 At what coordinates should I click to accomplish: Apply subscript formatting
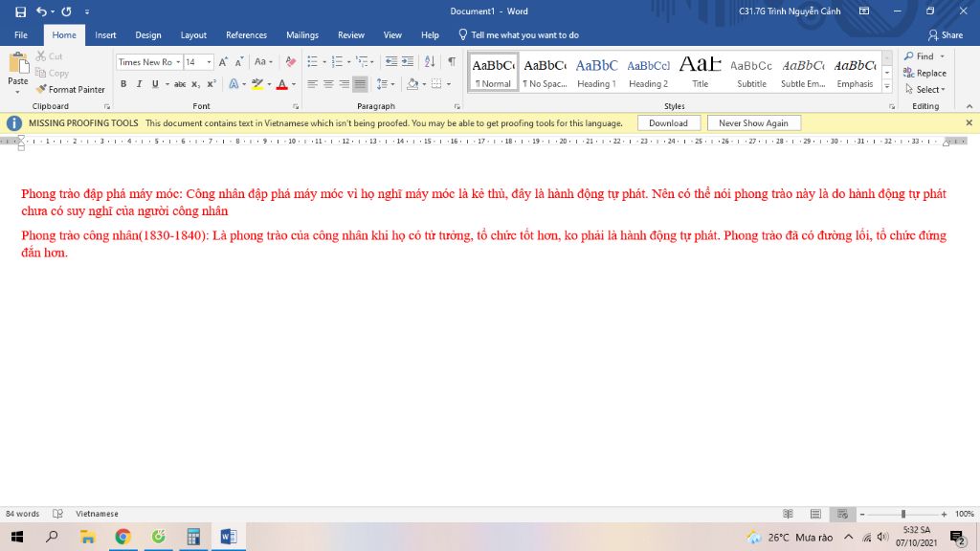pyautogui.click(x=195, y=84)
